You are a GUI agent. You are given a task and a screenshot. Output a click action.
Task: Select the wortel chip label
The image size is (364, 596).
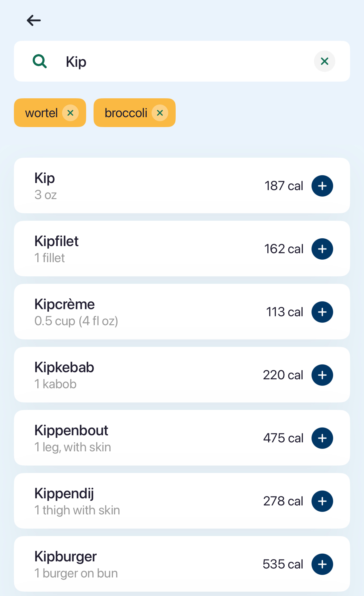click(x=41, y=113)
